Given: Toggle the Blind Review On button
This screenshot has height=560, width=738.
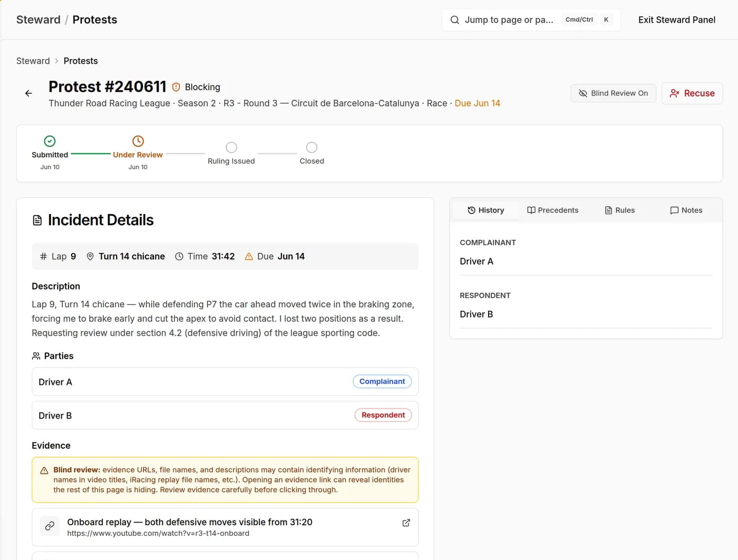Looking at the screenshot, I should pos(613,93).
